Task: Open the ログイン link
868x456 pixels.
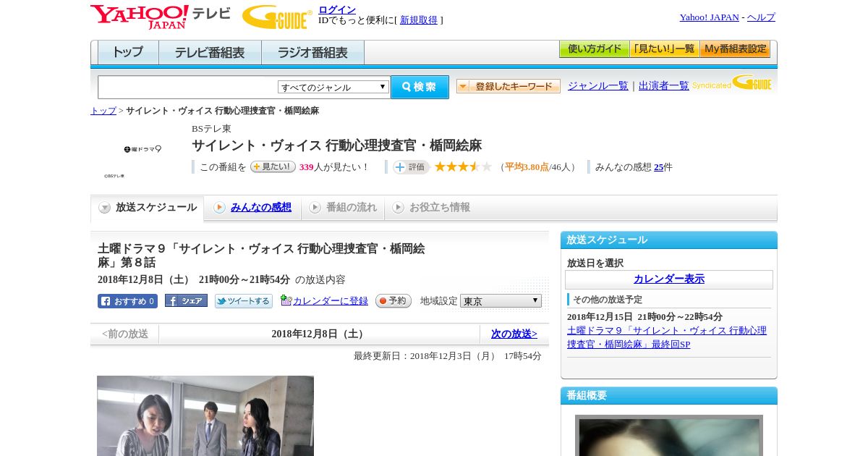Action: (x=337, y=9)
